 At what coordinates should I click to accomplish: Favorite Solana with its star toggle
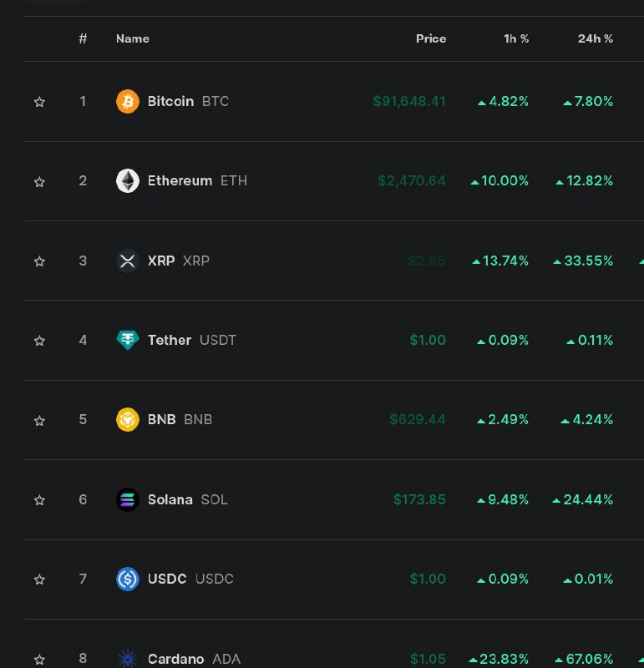pos(39,500)
